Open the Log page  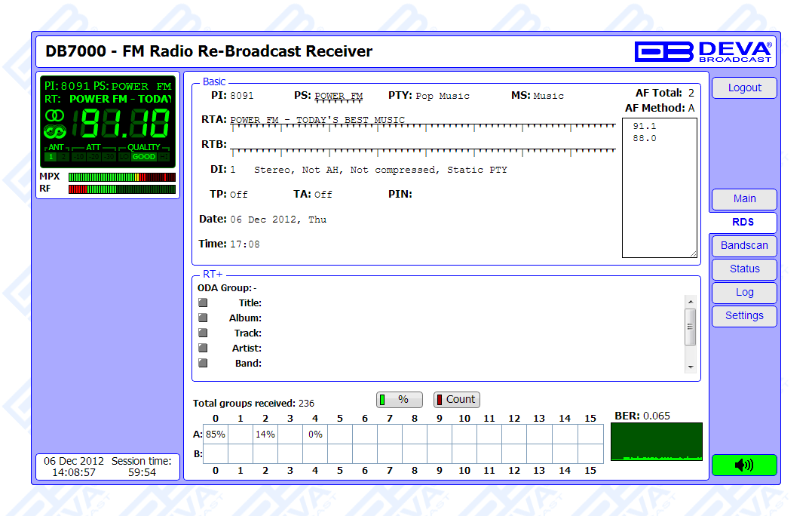pos(743,293)
